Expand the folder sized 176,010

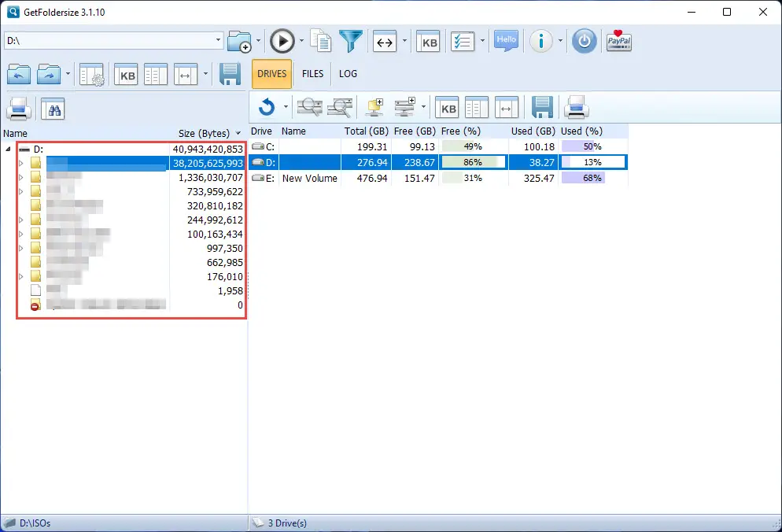(21, 276)
